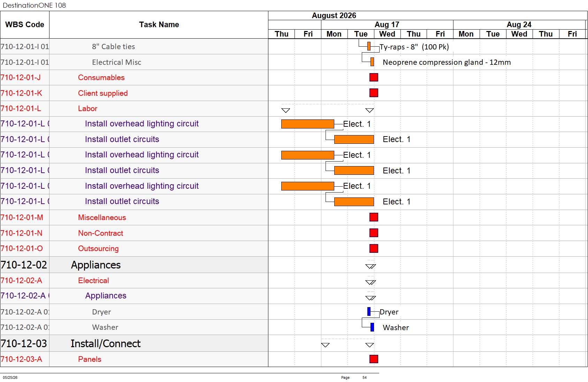Click the red Non-Contract milestone square

tap(374, 233)
